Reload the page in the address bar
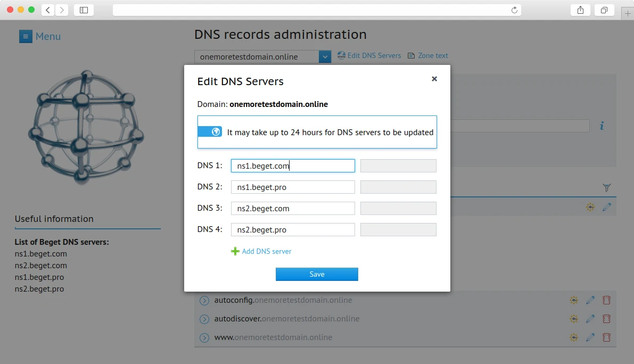Viewport: 634px width, 364px height. coord(514,10)
